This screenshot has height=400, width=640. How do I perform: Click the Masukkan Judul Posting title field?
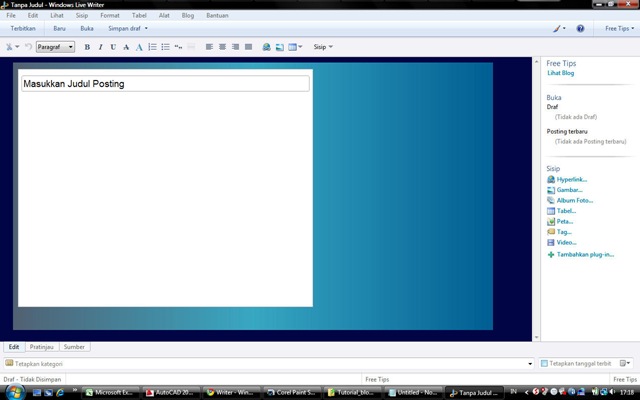pyautogui.click(x=165, y=84)
